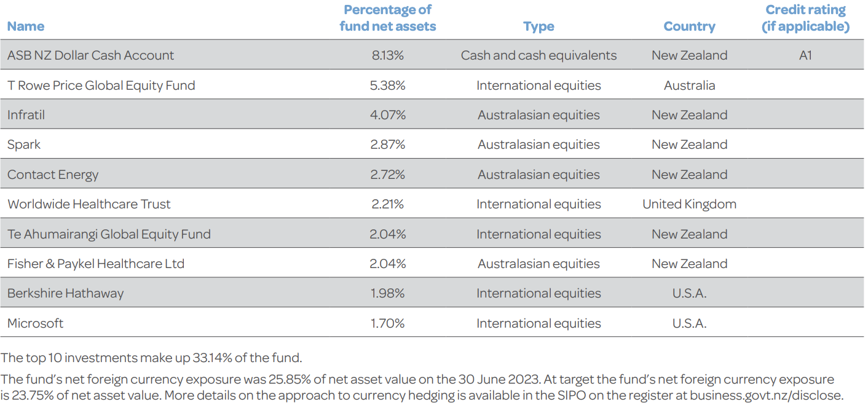Click the Country column header
The height and width of the screenshot is (407, 868).
click(689, 26)
